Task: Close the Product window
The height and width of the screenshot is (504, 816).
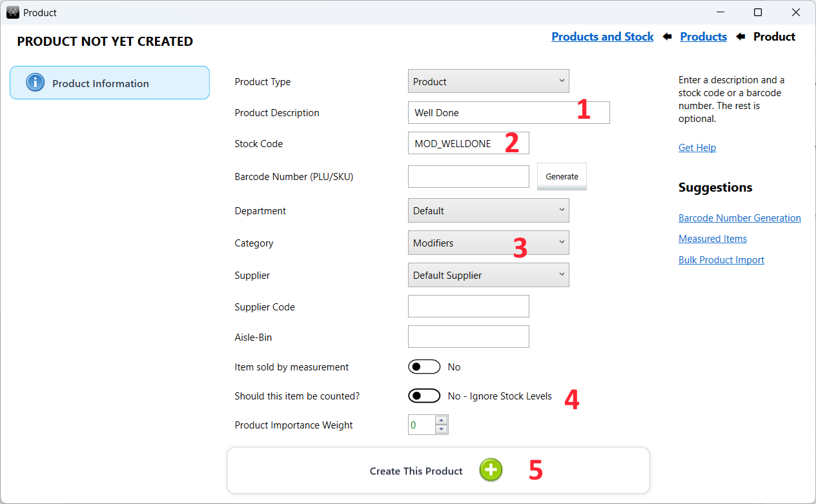Action: [796, 12]
